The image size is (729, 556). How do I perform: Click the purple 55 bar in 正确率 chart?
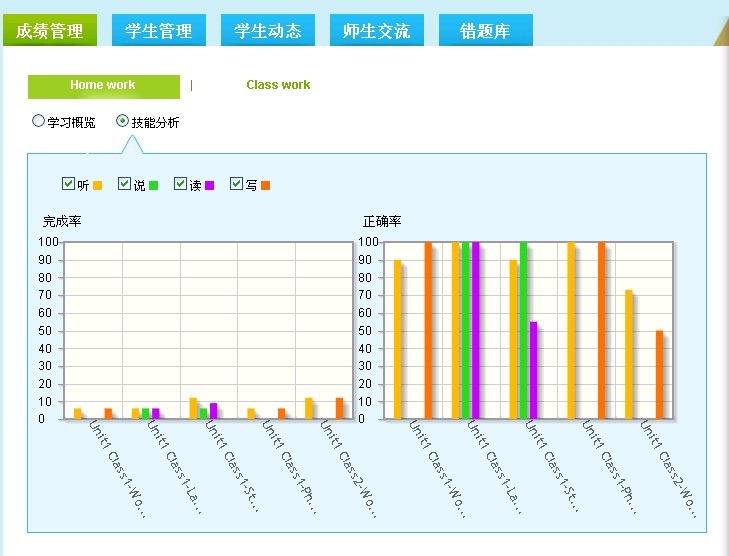(x=534, y=370)
